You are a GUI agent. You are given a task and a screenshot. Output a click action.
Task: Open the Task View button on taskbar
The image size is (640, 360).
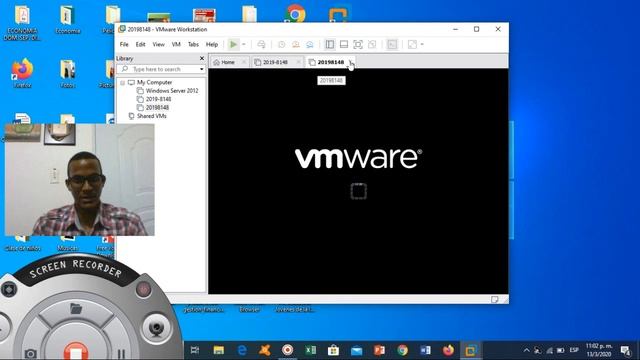(195, 350)
